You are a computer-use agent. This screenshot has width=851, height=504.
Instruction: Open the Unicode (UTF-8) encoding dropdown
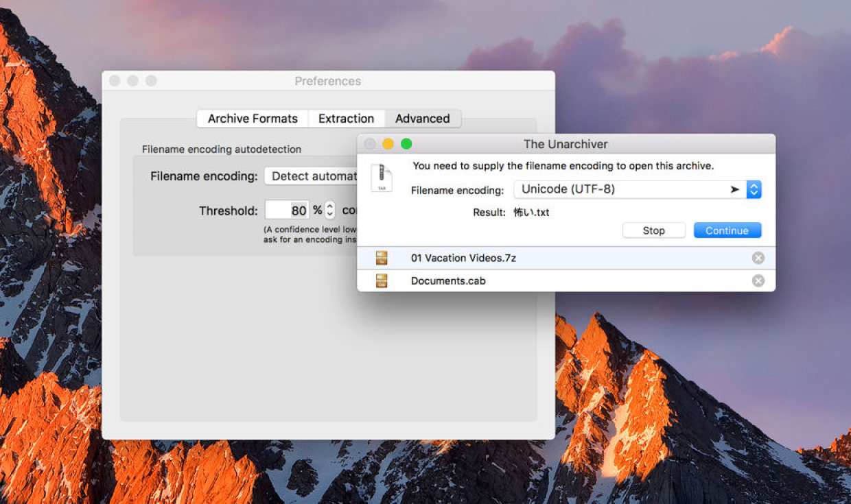638,189
